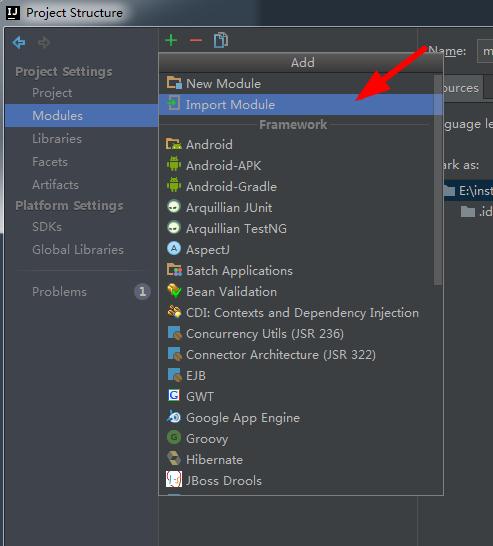The height and width of the screenshot is (546, 493).
Task: Pick Google App Engine entry
Action: (x=301, y=418)
